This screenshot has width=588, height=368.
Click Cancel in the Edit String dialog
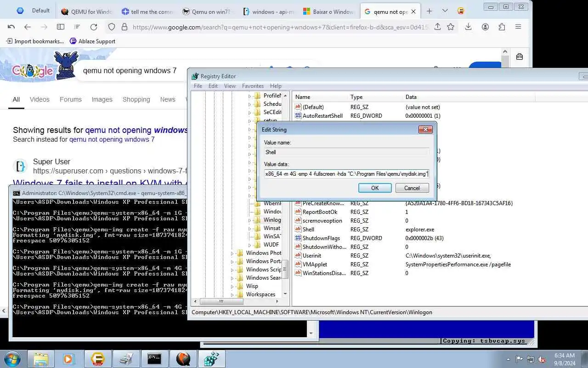pyautogui.click(x=412, y=188)
